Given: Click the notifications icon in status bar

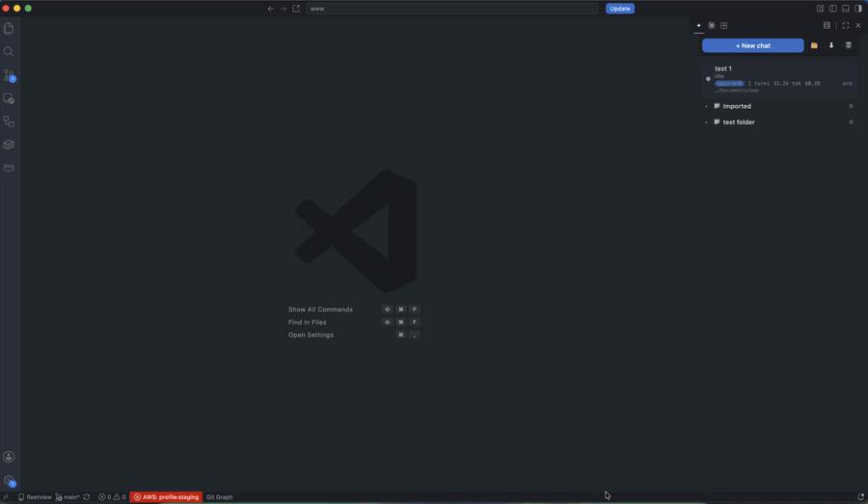Looking at the screenshot, I should (x=860, y=497).
